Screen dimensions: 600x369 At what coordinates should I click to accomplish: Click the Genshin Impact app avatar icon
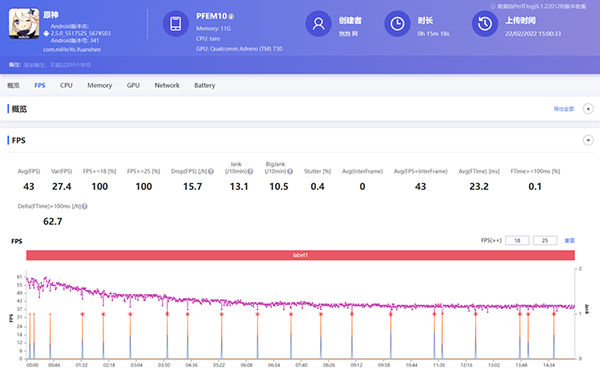point(24,24)
